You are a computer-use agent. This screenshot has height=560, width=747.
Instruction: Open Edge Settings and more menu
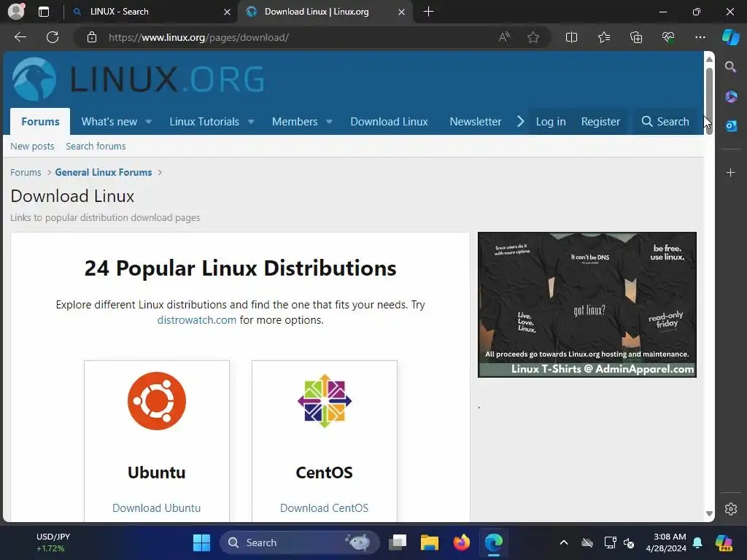point(700,37)
